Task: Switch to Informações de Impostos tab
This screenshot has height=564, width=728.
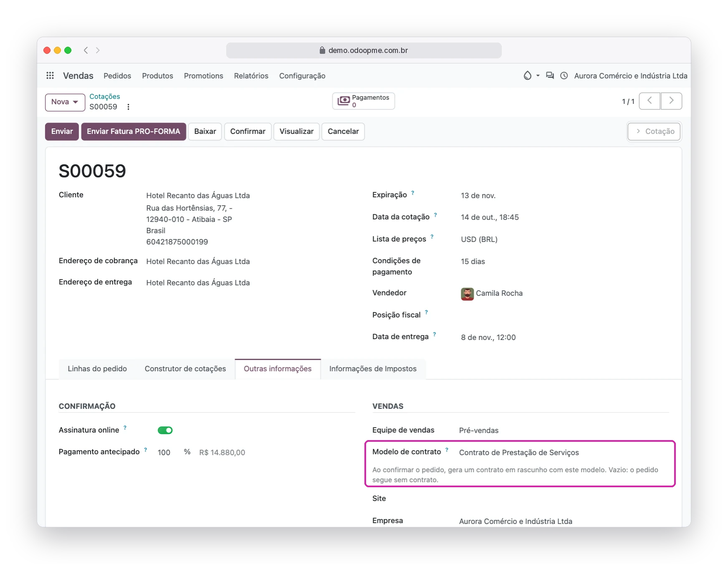Action: [x=373, y=369]
